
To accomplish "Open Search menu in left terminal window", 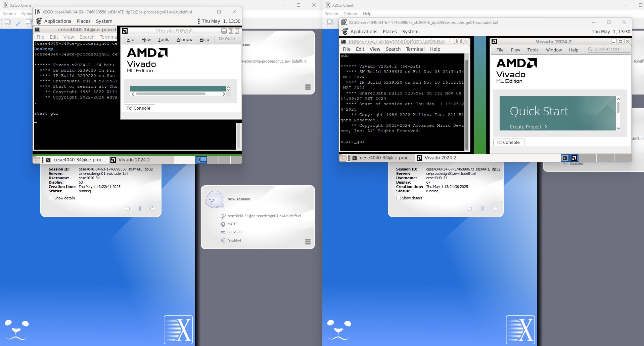I will tap(87, 37).
